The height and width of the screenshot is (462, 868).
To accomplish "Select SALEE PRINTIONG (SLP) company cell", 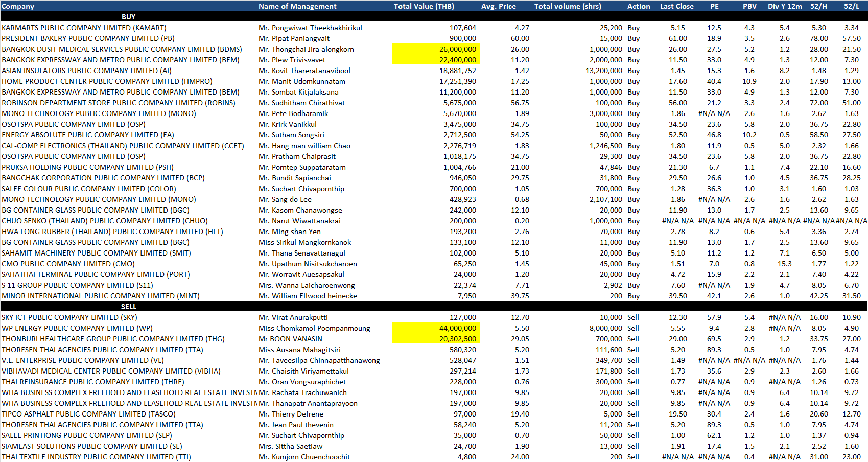I will [87, 435].
